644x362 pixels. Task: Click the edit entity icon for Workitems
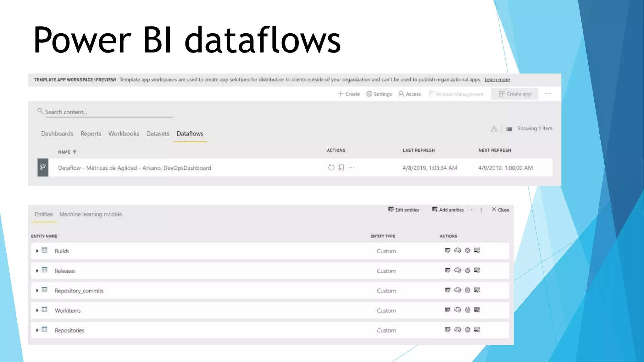(447, 310)
